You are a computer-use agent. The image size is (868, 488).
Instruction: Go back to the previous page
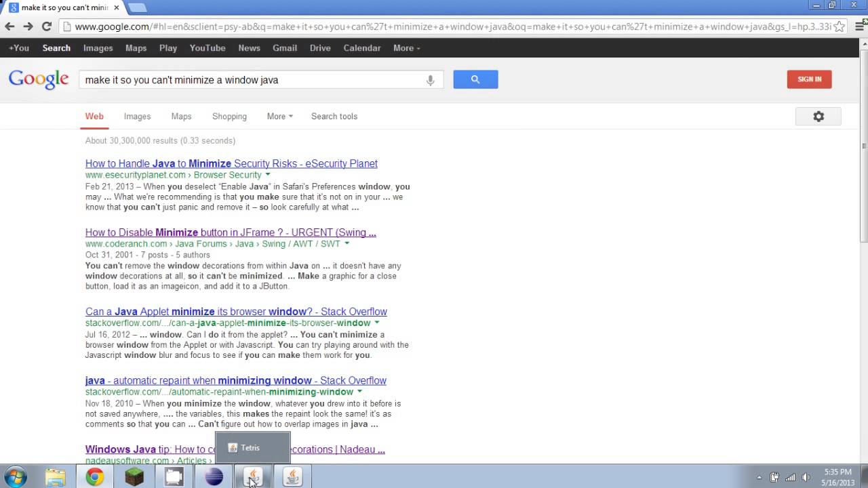(x=9, y=26)
